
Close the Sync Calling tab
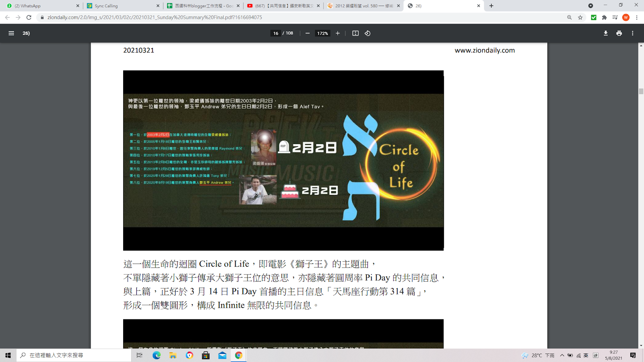pos(158,6)
